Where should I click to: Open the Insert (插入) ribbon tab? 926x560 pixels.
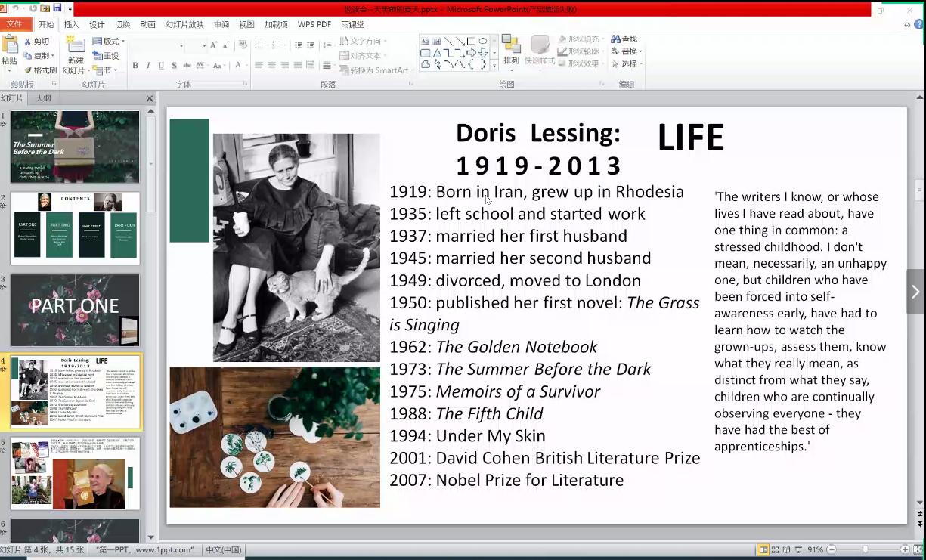71,24
